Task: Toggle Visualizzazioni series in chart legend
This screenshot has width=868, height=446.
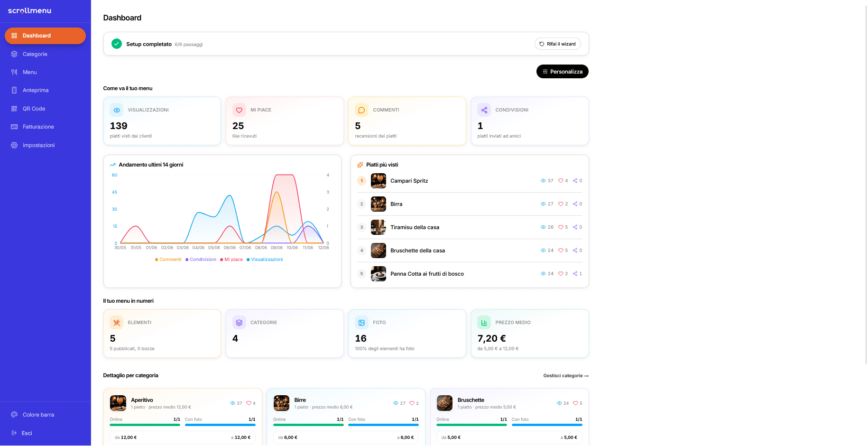Action: (265, 260)
